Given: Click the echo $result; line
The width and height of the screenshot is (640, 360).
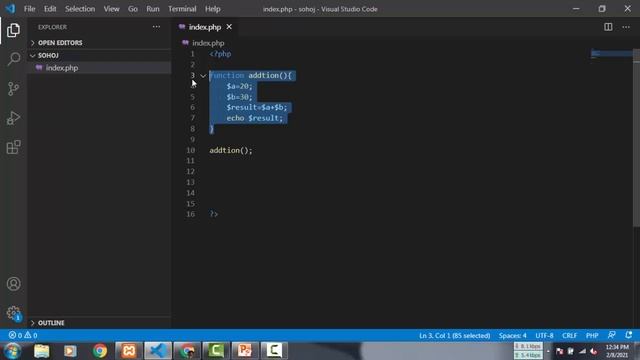Looking at the screenshot, I should (x=254, y=118).
